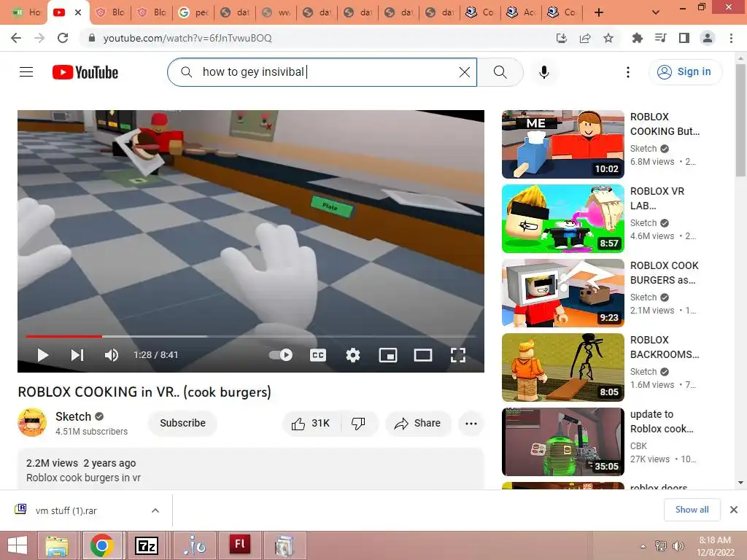The width and height of the screenshot is (747, 560).
Task: Open the CBK channel under the update video
Action: (638, 446)
